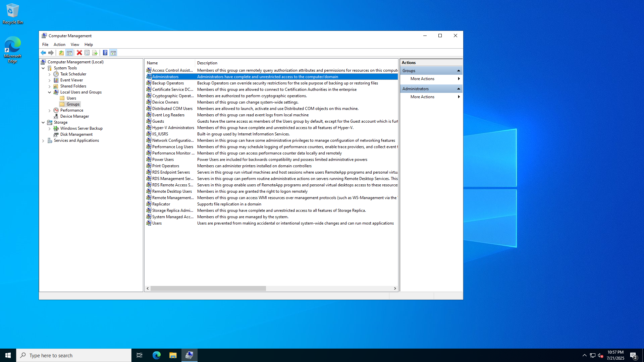644x362 pixels.
Task: Open the Action menu
Action: pyautogui.click(x=59, y=45)
